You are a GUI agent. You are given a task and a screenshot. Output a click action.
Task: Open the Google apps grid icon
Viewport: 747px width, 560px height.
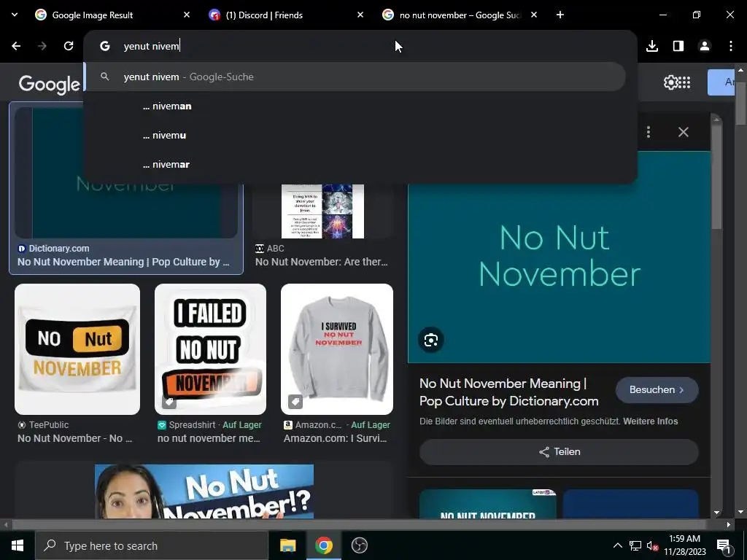(x=684, y=82)
